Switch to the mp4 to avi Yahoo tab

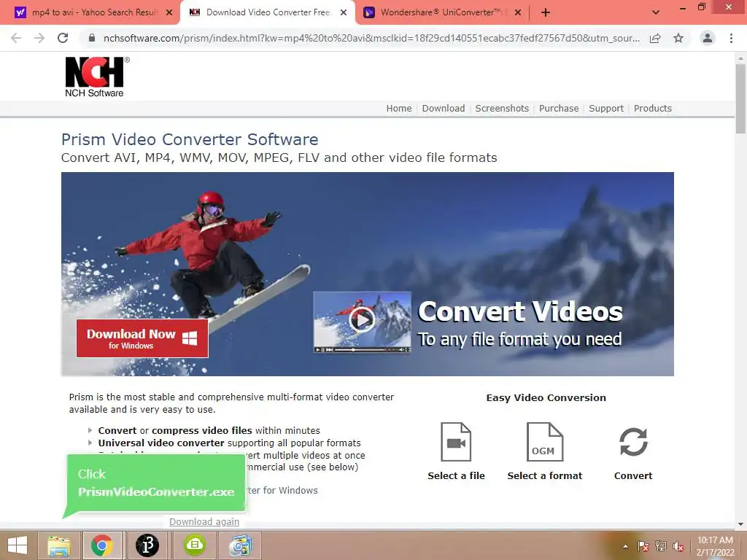(93, 13)
